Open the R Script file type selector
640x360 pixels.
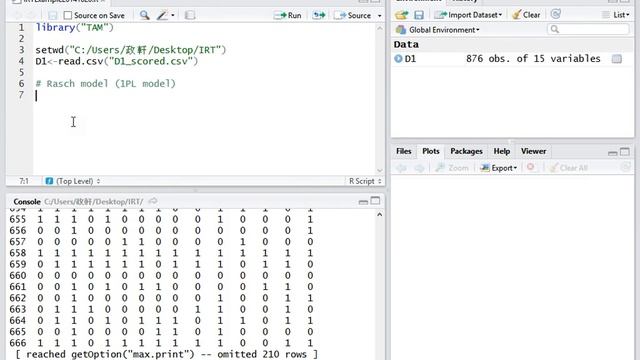[x=365, y=181]
